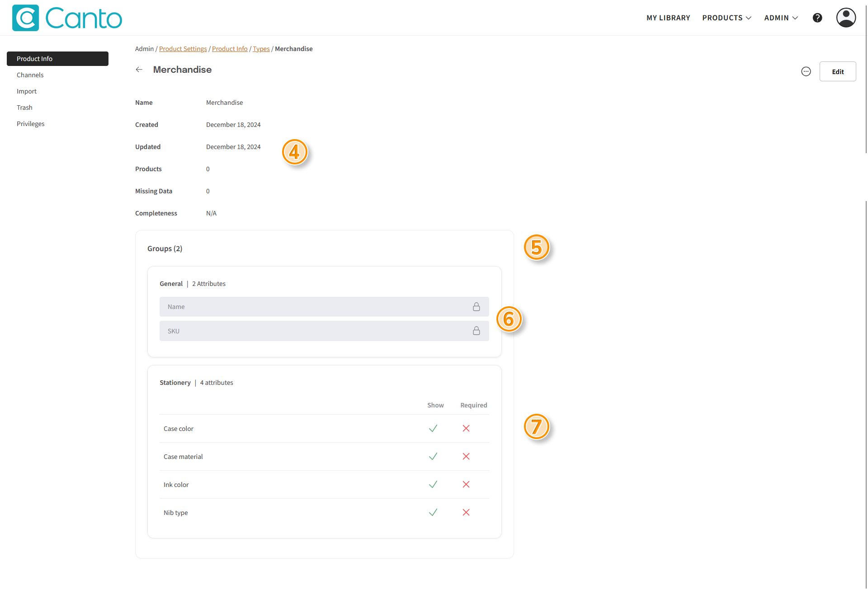Follow the Product Settings breadcrumb link
This screenshot has width=868, height=594.
pyautogui.click(x=183, y=49)
